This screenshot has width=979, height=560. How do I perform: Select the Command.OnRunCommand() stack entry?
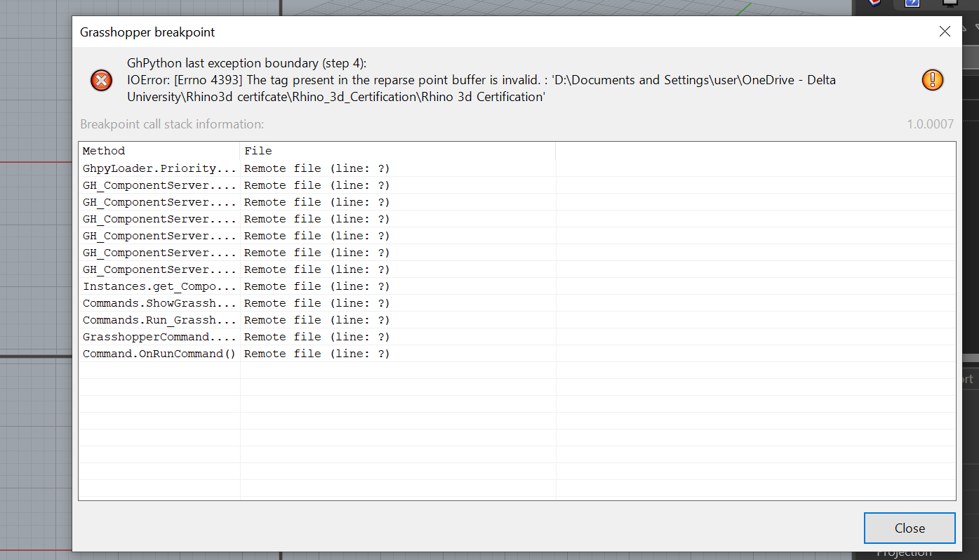point(159,353)
